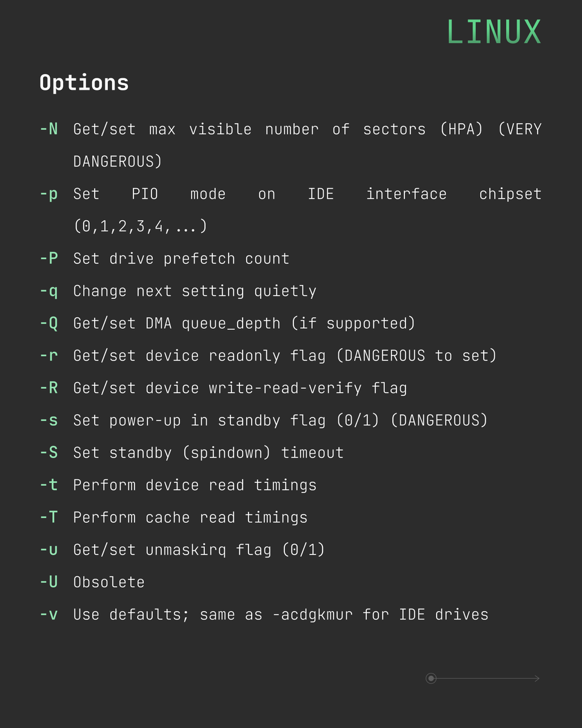Select the -q option flag

[x=49, y=291]
